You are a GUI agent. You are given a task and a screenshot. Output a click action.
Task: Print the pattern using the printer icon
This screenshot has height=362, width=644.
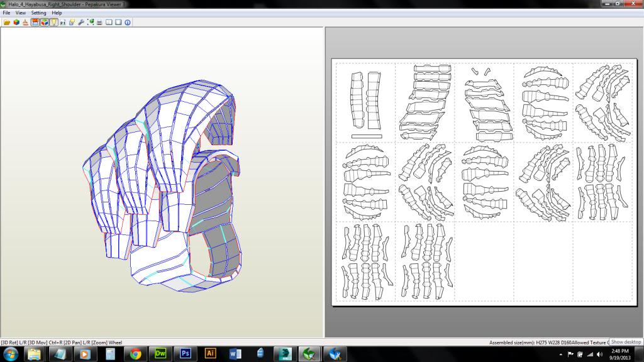(x=99, y=22)
